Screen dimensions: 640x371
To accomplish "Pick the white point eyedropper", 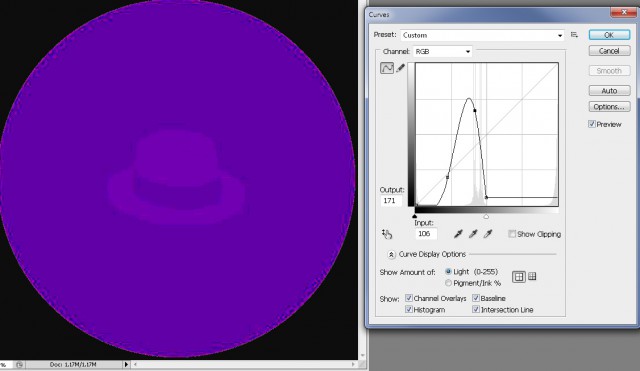I will tap(488, 234).
